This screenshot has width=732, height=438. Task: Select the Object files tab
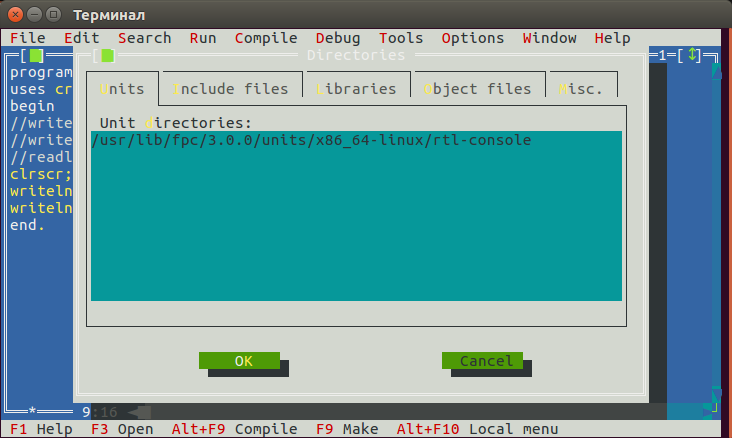[476, 89]
